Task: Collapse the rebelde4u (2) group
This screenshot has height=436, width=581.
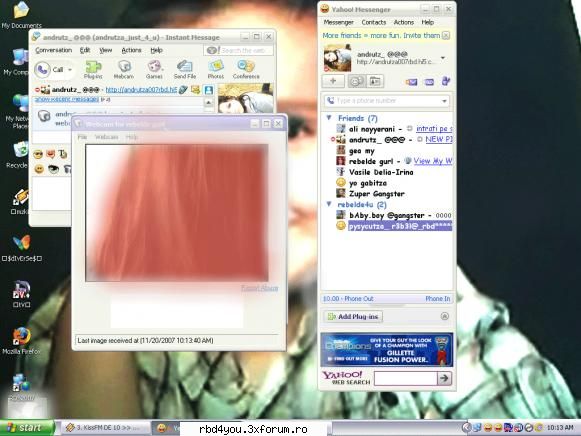Action: coord(329,204)
